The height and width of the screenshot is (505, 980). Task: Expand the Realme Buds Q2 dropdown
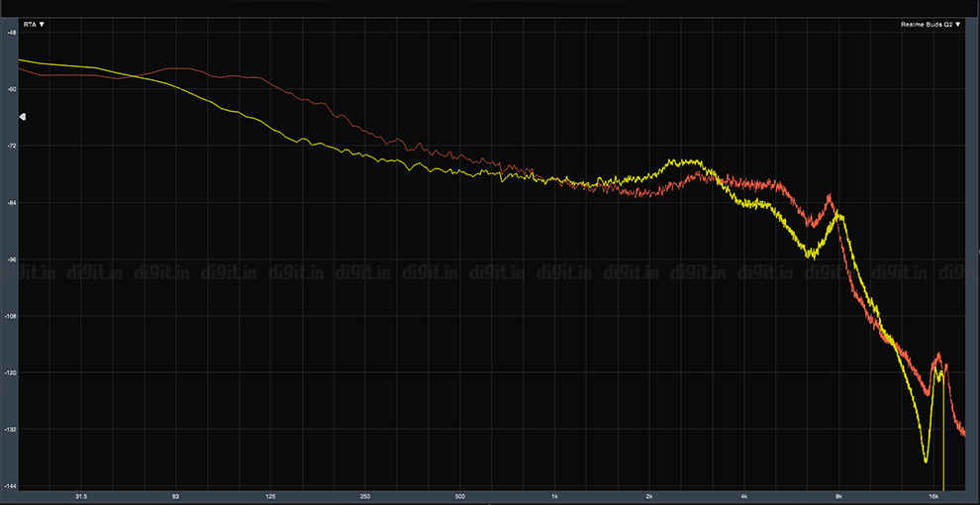click(x=931, y=25)
